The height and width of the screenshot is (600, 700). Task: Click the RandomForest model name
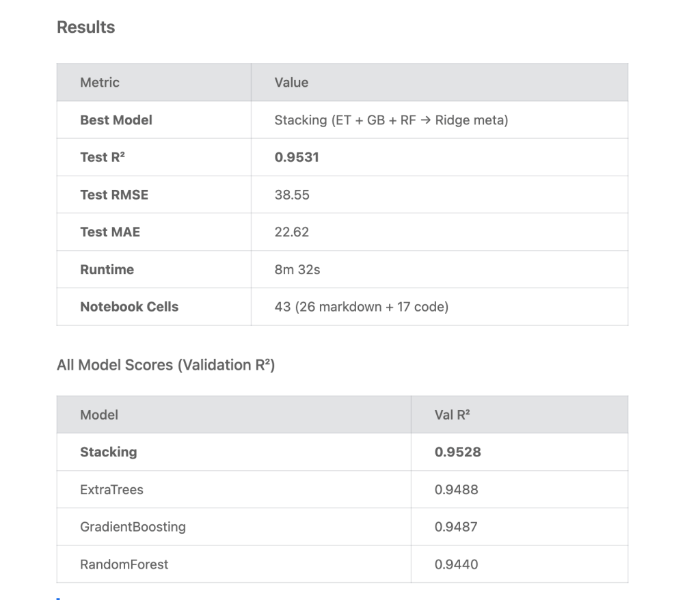point(124,564)
